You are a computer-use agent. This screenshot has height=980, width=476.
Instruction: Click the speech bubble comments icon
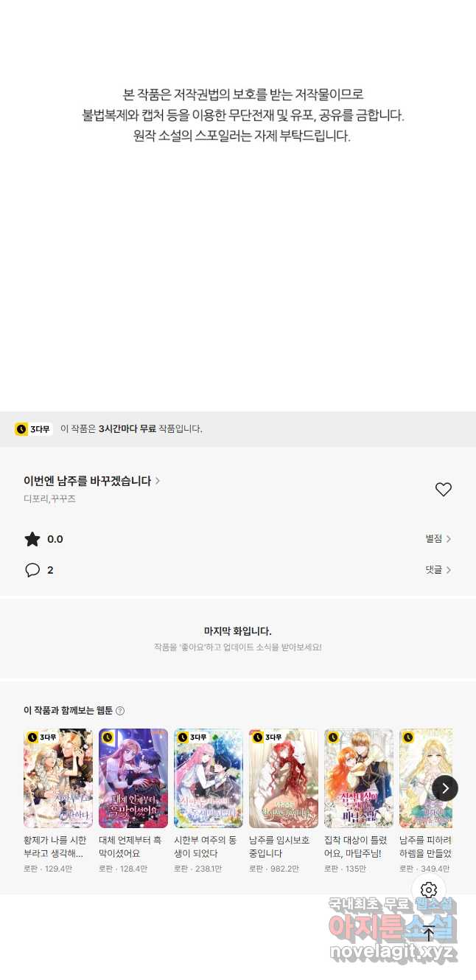[32, 570]
